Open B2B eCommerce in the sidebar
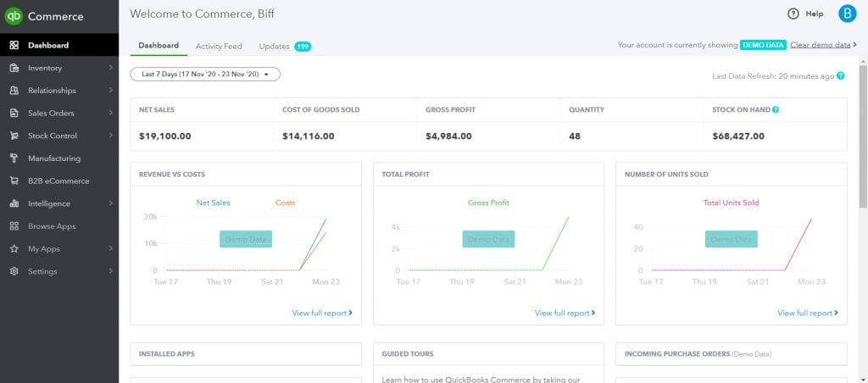Viewport: 868px width, 383px height. tap(59, 181)
